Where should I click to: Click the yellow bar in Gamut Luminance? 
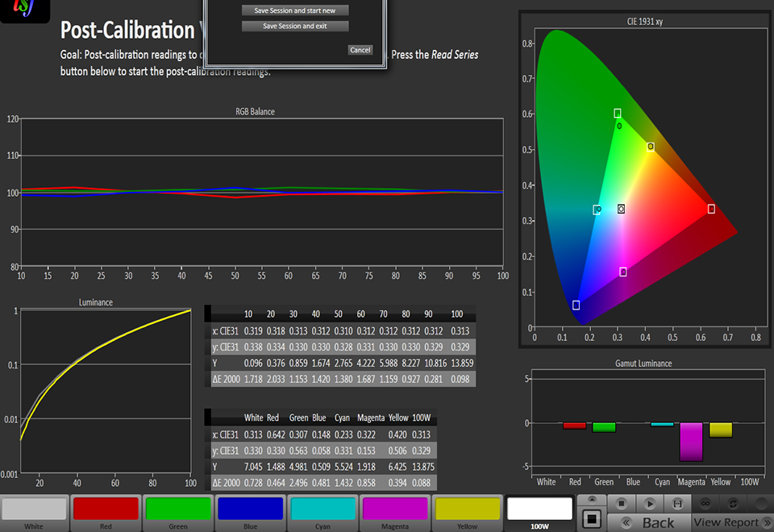[721, 430]
